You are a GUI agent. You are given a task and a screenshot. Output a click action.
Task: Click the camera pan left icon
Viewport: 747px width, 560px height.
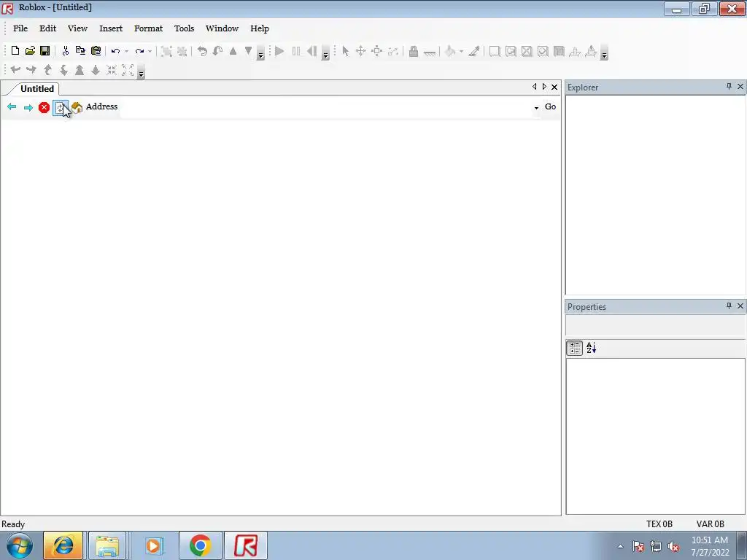[15, 70]
